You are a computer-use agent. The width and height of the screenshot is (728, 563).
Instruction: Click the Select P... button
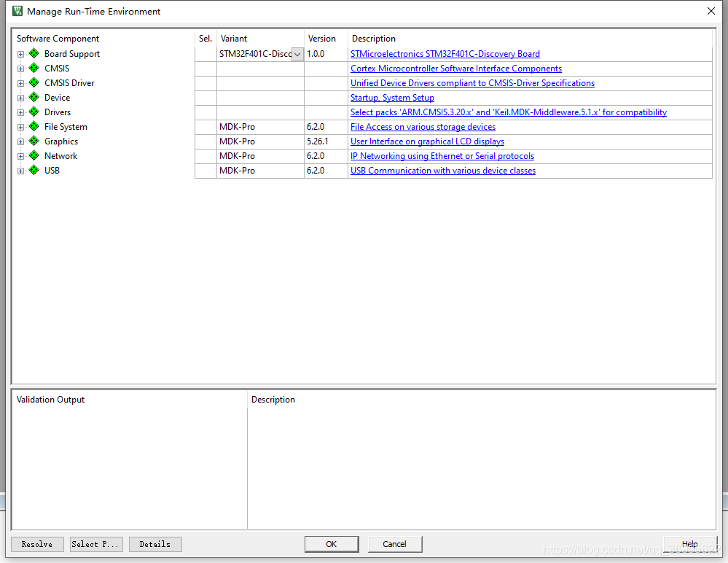(x=96, y=544)
